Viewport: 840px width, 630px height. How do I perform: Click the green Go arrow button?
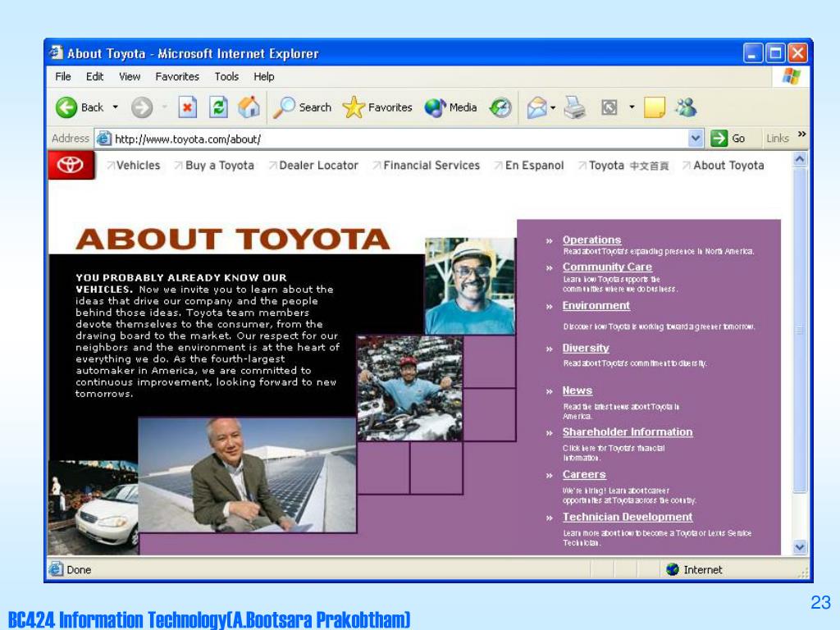pos(719,139)
